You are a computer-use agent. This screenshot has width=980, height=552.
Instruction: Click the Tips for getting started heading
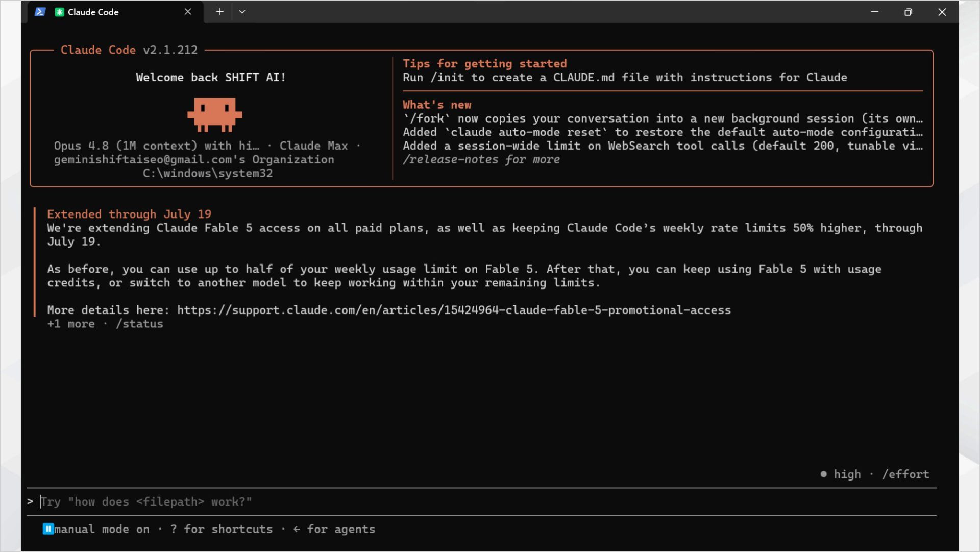(x=484, y=64)
